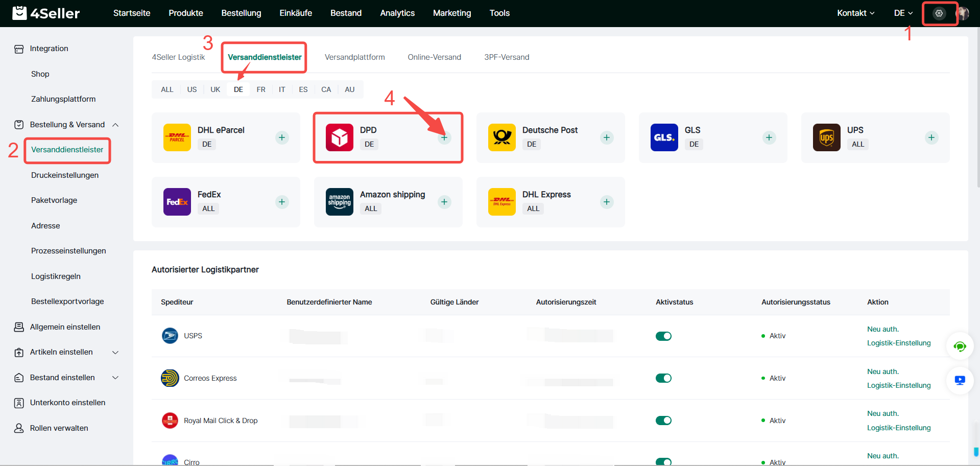980x466 pixels.
Task: Switch to the Versandplattform tab
Action: click(x=354, y=57)
